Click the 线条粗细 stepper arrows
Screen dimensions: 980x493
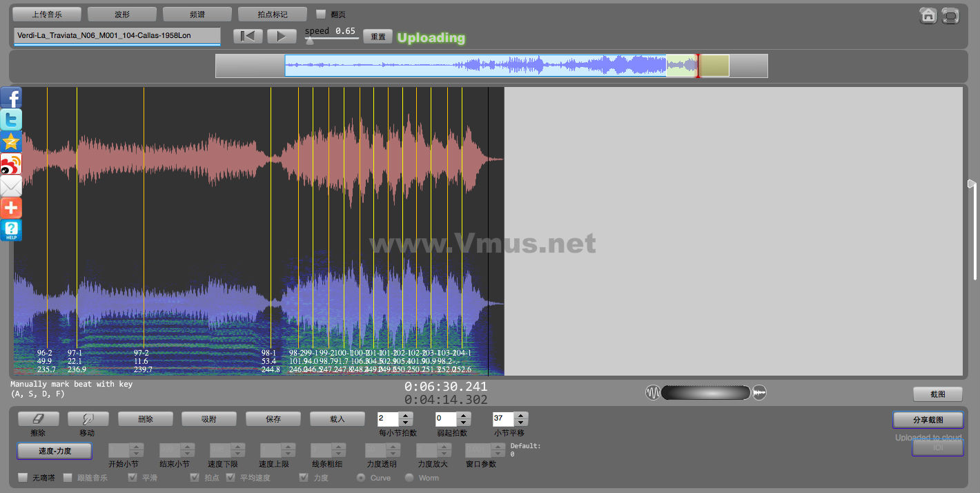click(339, 450)
